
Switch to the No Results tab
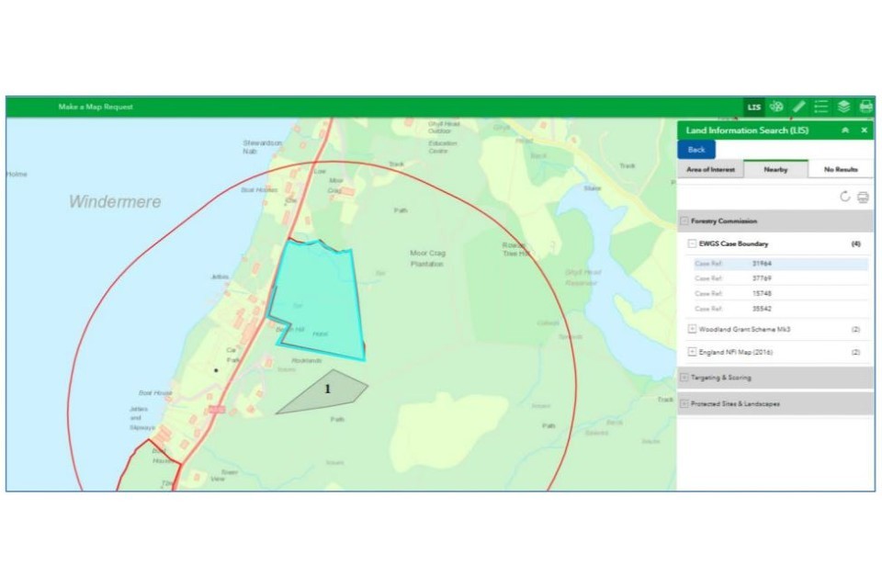pos(841,170)
